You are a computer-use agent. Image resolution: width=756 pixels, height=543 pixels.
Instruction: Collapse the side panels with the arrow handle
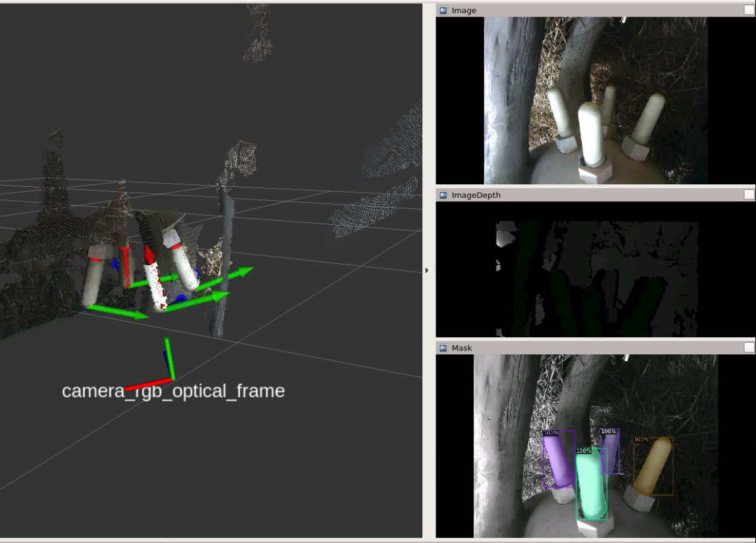coord(427,270)
